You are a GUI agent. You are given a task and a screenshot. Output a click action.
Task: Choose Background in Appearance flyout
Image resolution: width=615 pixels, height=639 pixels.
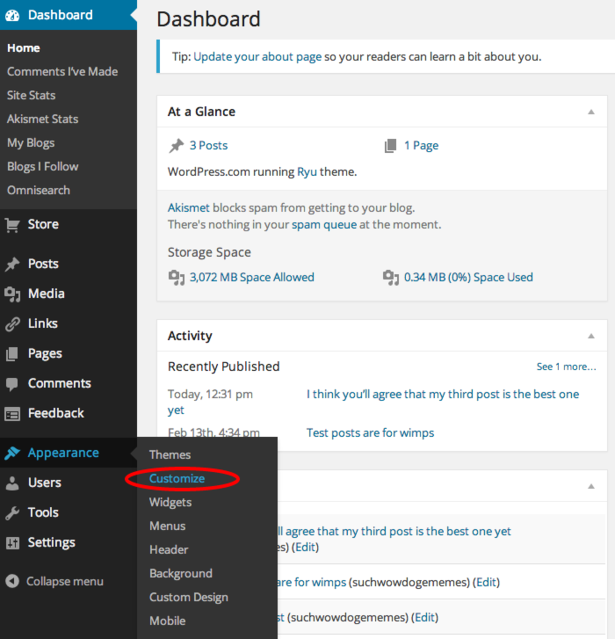click(181, 574)
